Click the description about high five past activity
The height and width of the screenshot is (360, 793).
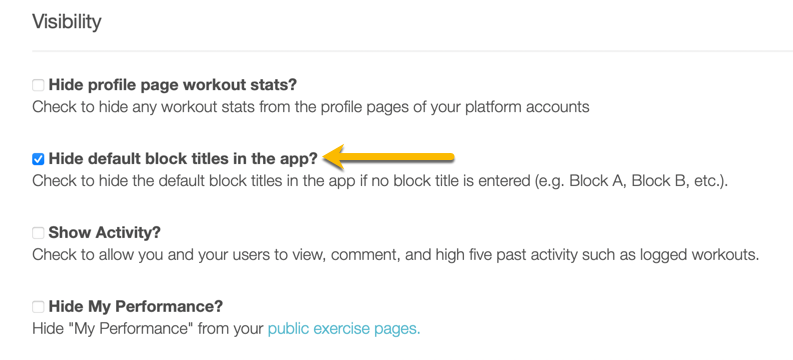[395, 255]
